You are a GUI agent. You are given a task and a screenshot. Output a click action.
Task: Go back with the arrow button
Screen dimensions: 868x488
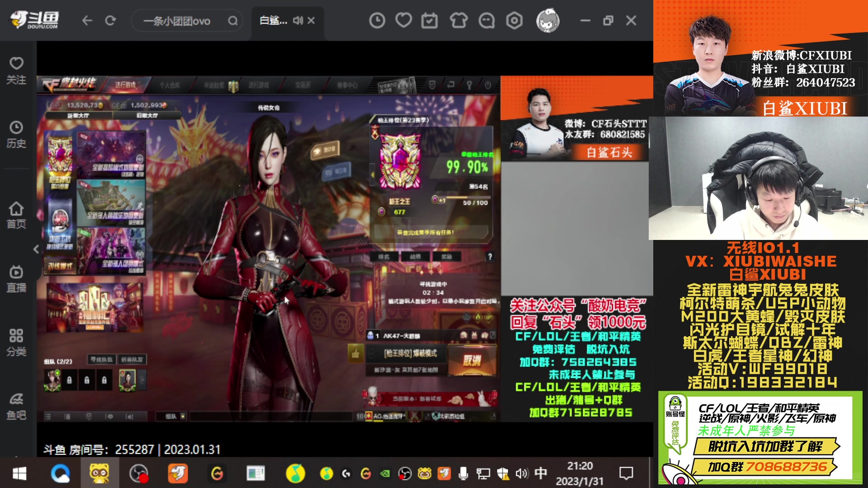pos(87,20)
